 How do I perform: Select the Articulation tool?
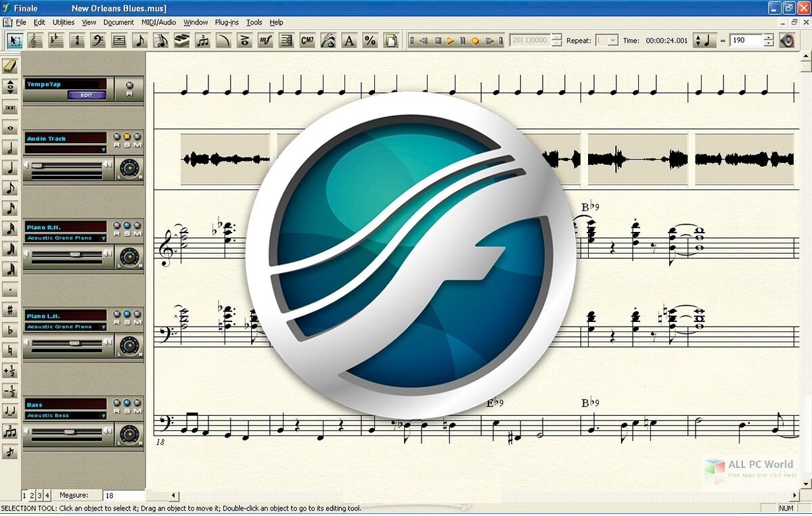[245, 41]
